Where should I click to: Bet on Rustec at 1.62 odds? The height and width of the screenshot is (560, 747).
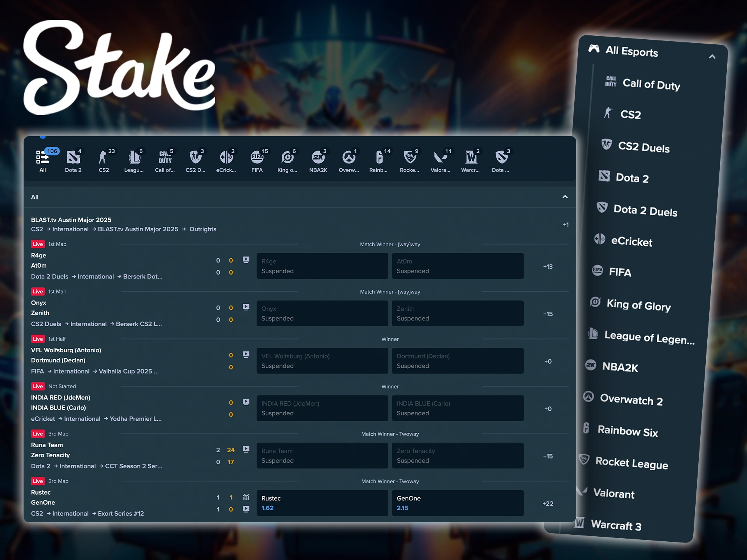click(322, 503)
